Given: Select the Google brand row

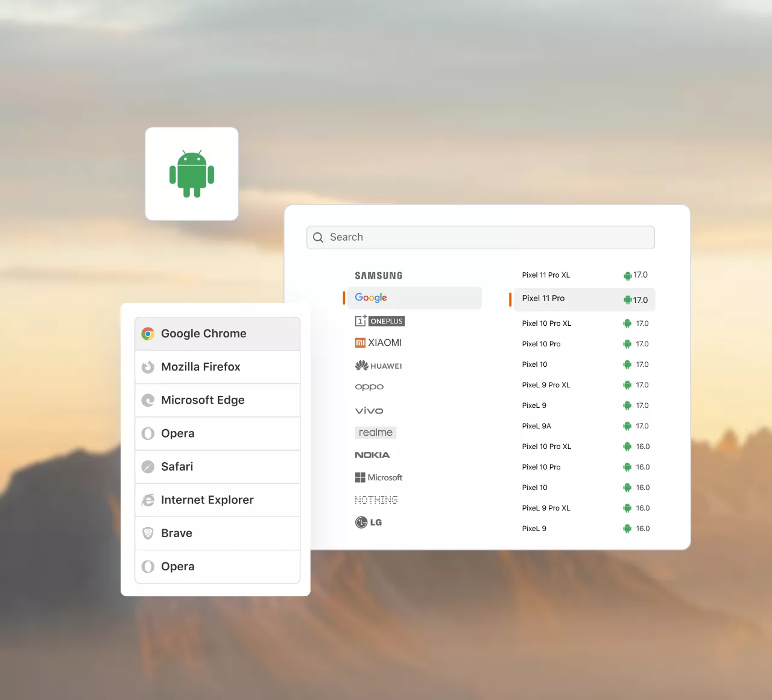Looking at the screenshot, I should click(414, 298).
